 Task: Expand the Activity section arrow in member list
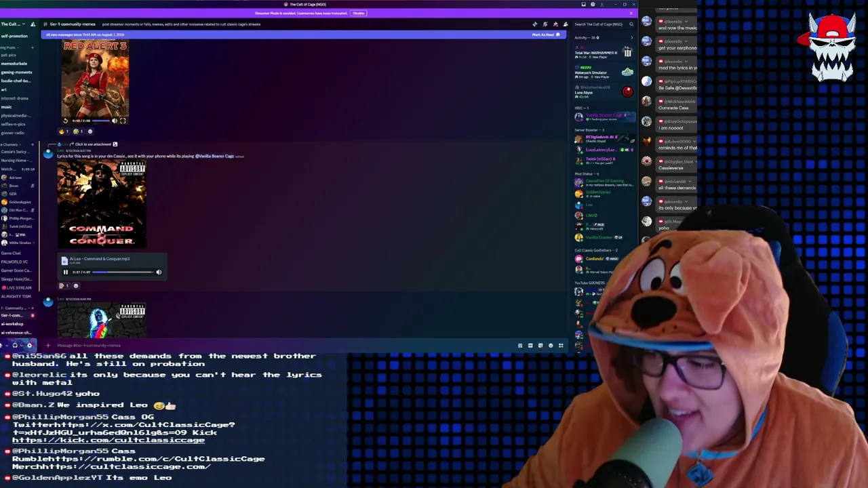pyautogui.click(x=631, y=38)
